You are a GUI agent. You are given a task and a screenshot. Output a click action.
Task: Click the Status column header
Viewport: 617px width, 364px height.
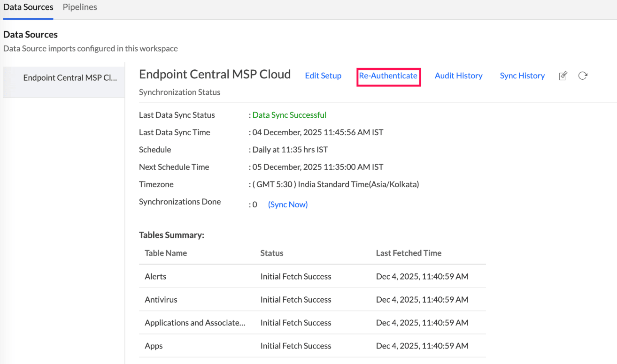pos(272,253)
